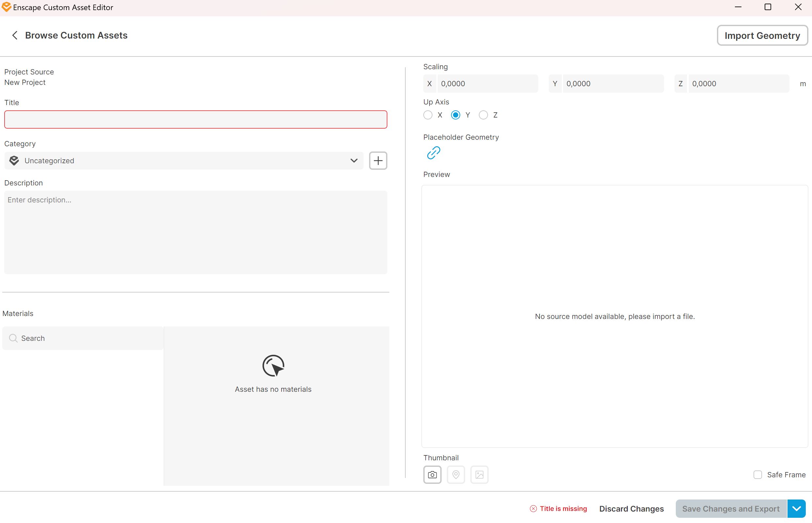Click the Scaling Y value field
This screenshot has height=523, width=812.
coord(613,84)
